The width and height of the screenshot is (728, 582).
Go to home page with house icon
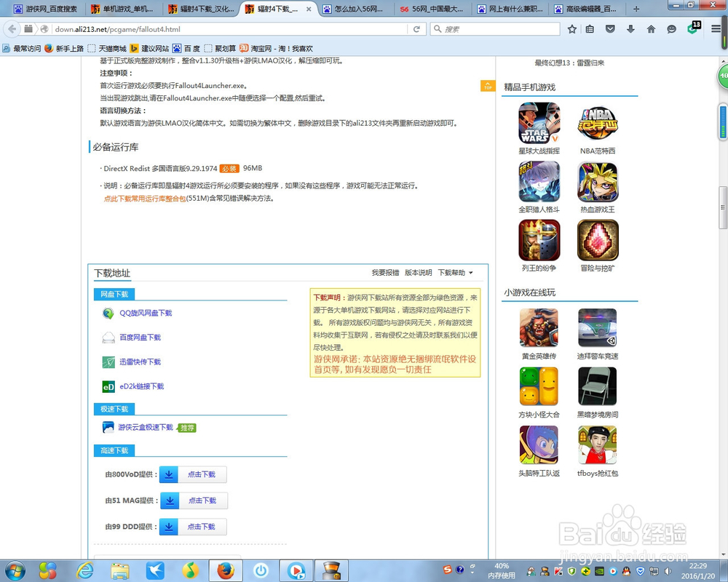[651, 29]
